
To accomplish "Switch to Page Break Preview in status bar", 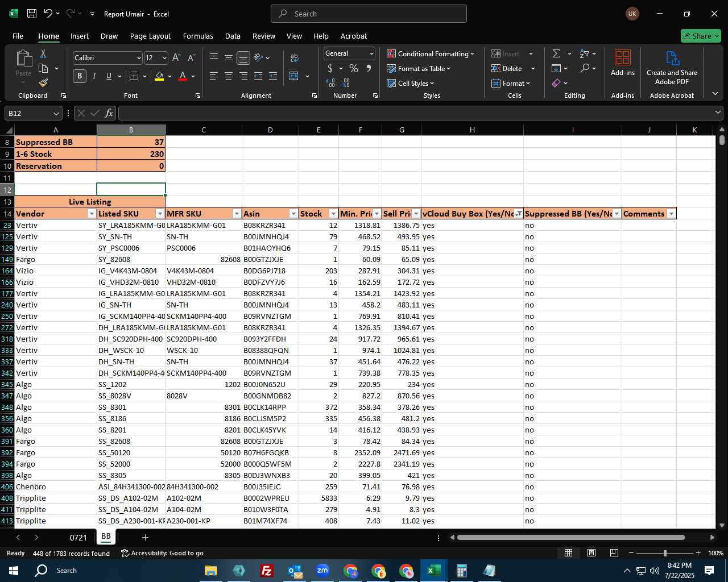I will [614, 553].
